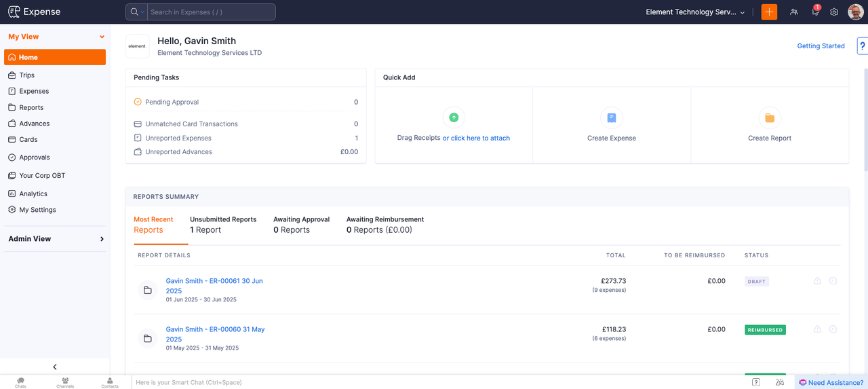This screenshot has width=868, height=389.
Task: Open Approvals in the sidebar
Action: (35, 157)
